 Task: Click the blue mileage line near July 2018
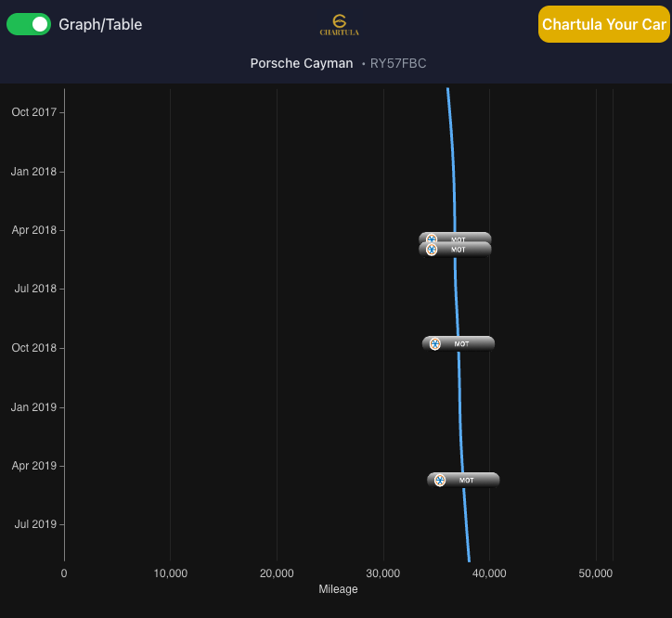pos(456,289)
